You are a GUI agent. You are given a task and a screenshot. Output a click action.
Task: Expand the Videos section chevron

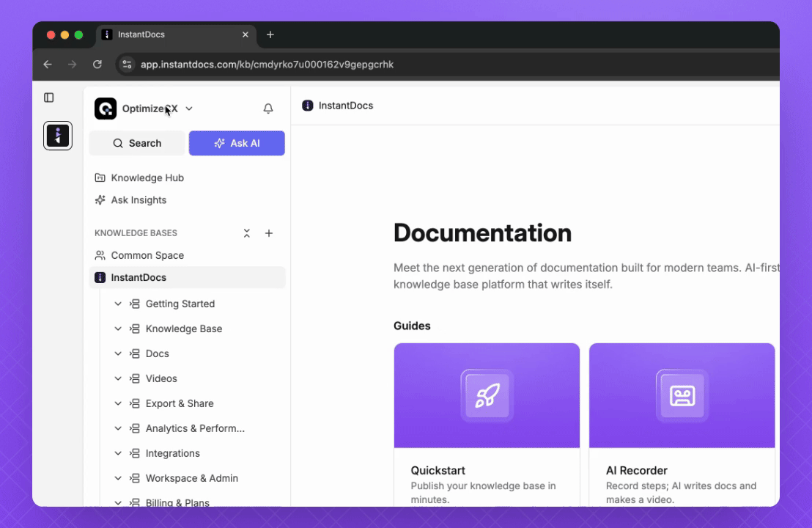118,378
